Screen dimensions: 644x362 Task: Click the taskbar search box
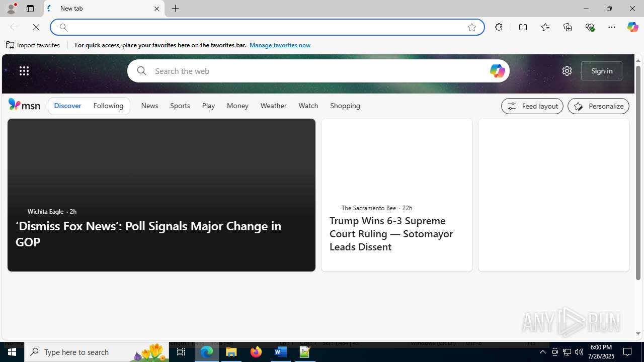pos(97,352)
